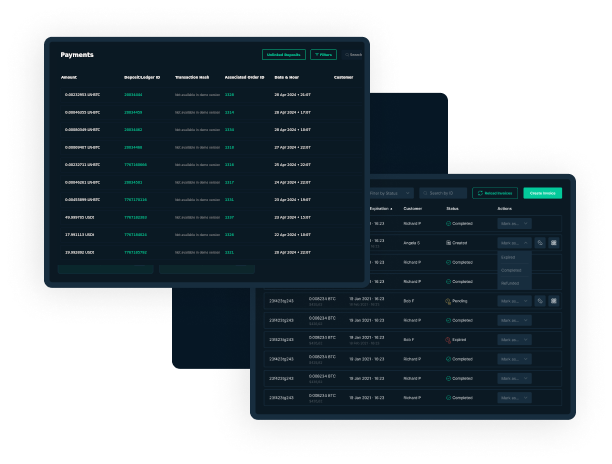The width and height of the screenshot is (612, 464).
Task: Click the Date & Hour column header
Action: coord(286,77)
